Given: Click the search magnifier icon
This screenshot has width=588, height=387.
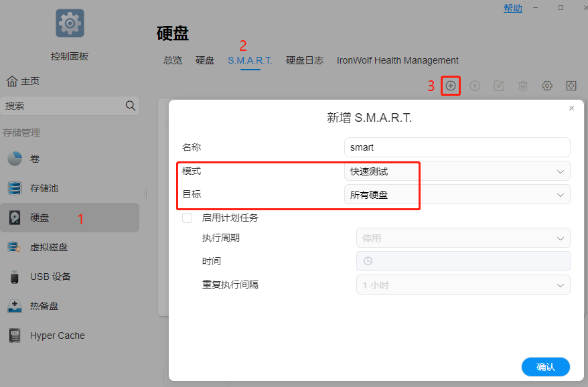Looking at the screenshot, I should pyautogui.click(x=130, y=106).
